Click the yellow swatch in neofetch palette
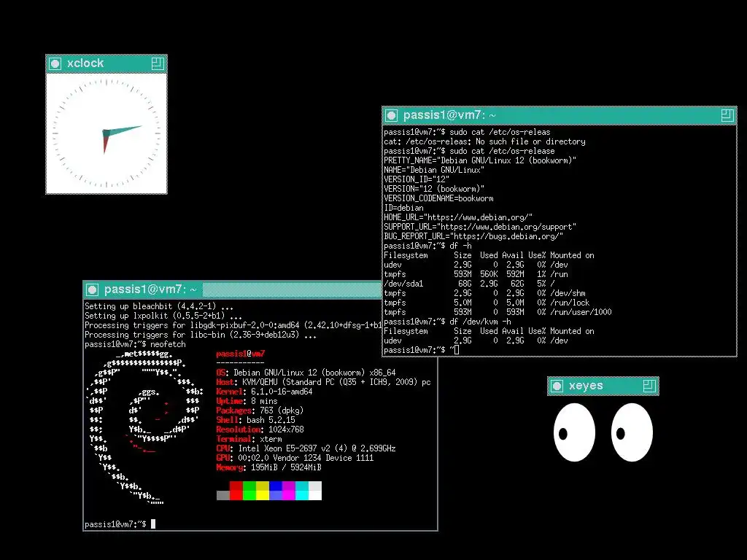The width and height of the screenshot is (747, 560). [263, 491]
